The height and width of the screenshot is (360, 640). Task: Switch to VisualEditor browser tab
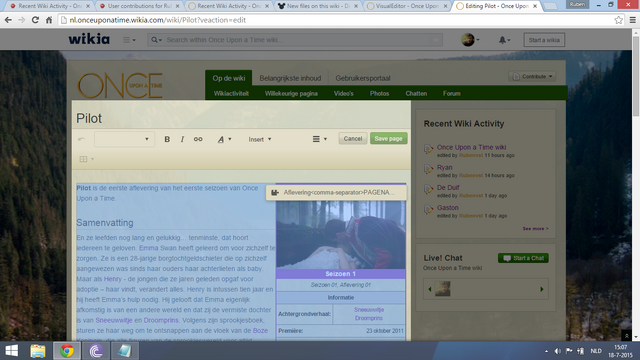407,6
